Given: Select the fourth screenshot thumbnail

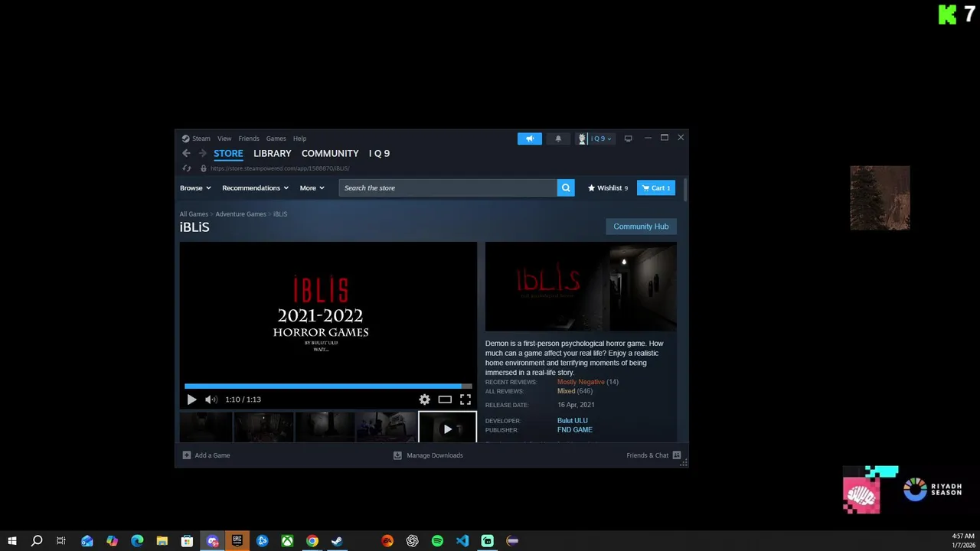Looking at the screenshot, I should click(387, 428).
